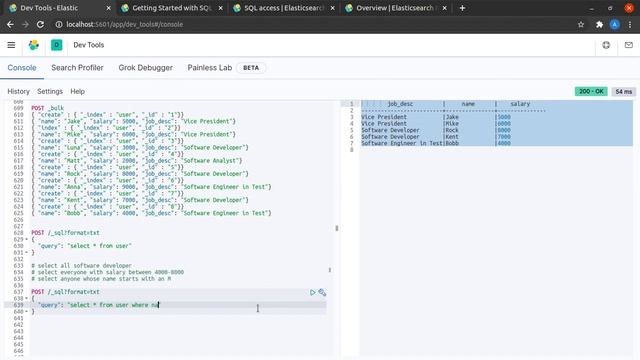Open the wrench request actions icon
The width and height of the screenshot is (640, 360).
[322, 292]
